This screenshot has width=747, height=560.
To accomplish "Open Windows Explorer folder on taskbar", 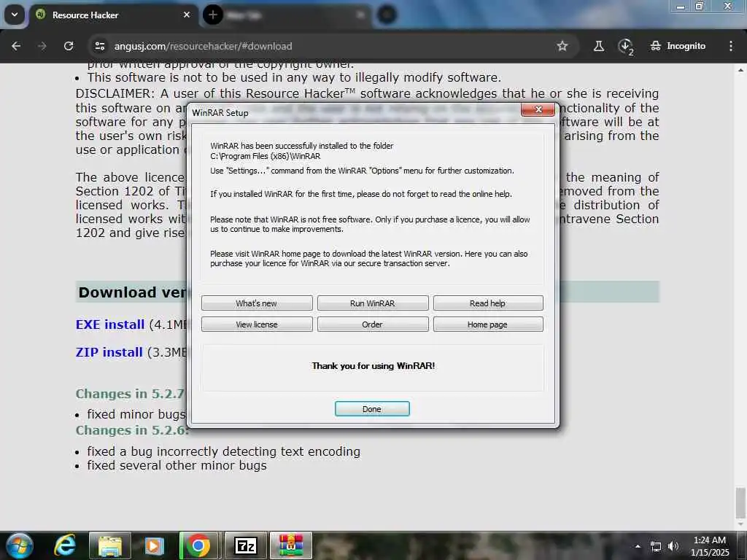I will click(x=110, y=545).
